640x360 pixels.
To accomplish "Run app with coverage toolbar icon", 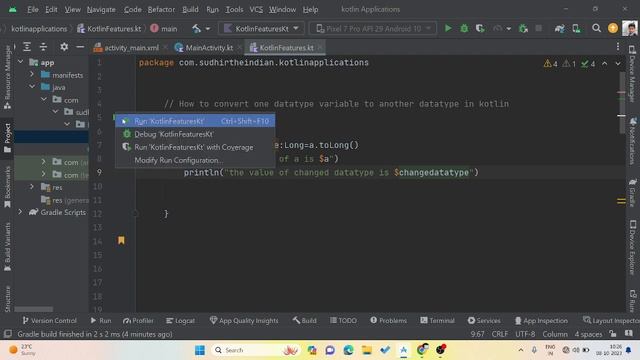I will 480,29.
